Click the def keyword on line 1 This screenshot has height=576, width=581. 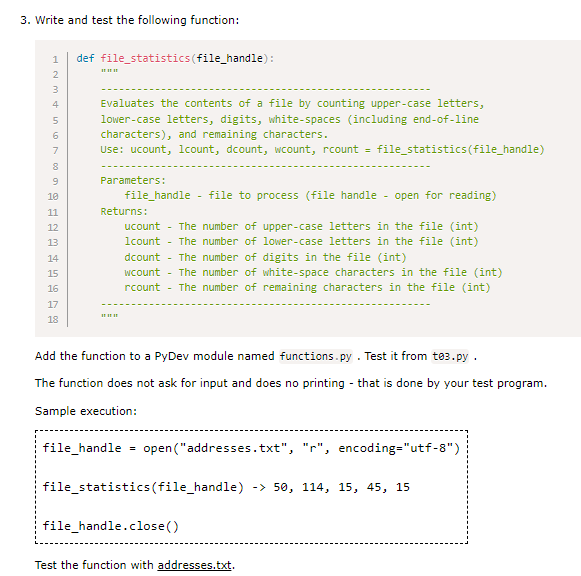click(x=85, y=58)
